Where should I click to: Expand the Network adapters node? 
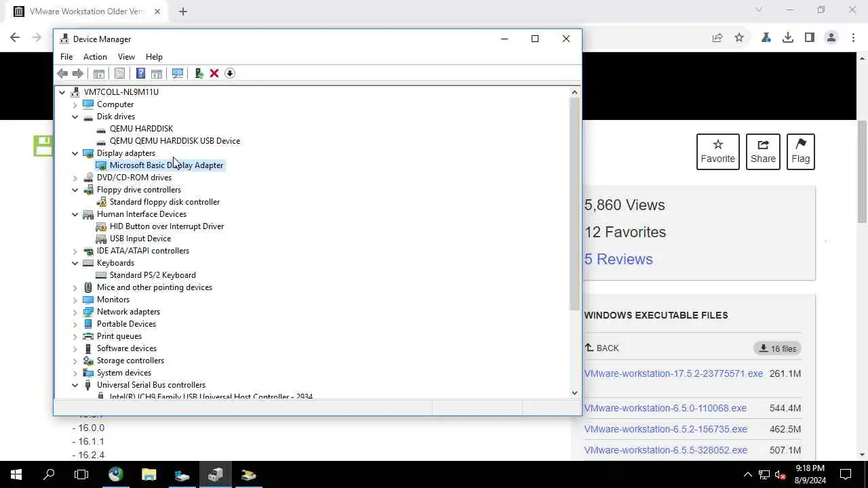[x=75, y=312]
